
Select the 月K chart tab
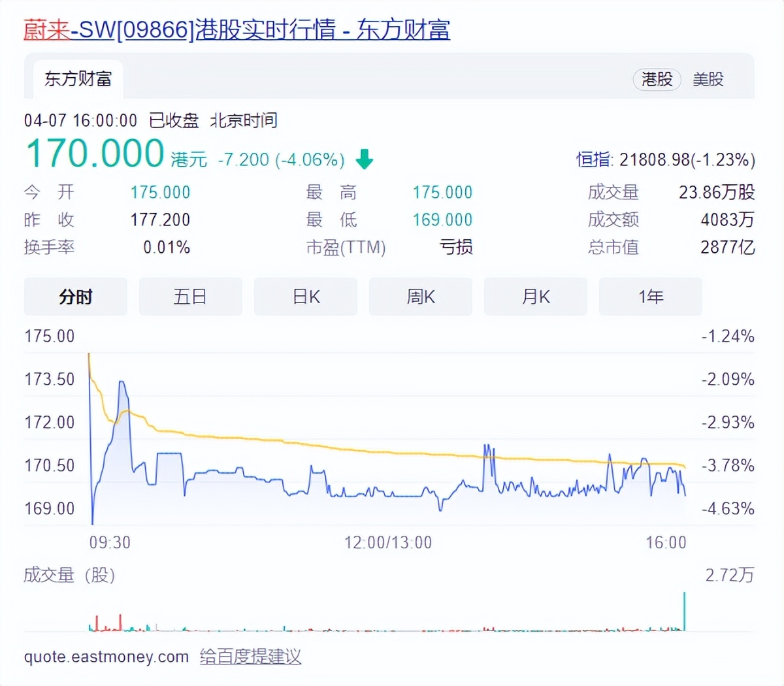tap(536, 297)
